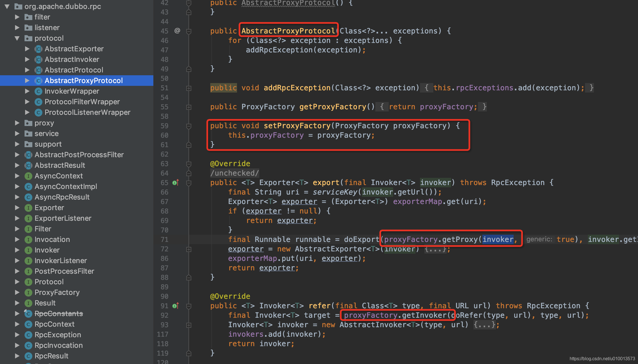The width and height of the screenshot is (638, 364).
Task: Click the implements gutter icon on line 91
Action: 175,306
